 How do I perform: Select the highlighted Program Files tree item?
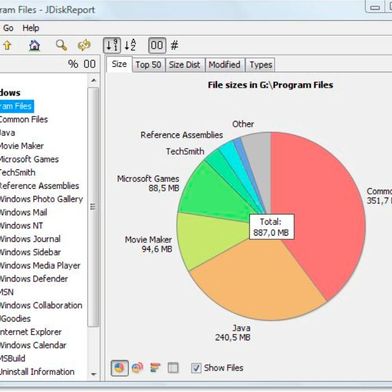click(16, 106)
